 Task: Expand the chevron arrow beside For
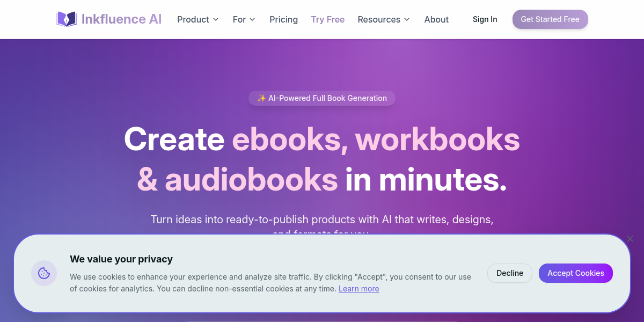coord(252,19)
